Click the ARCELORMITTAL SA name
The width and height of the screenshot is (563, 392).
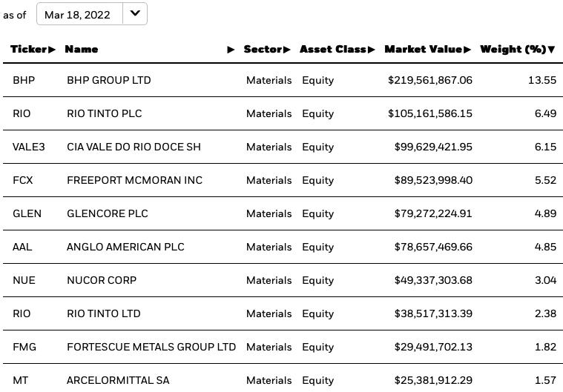118,380
